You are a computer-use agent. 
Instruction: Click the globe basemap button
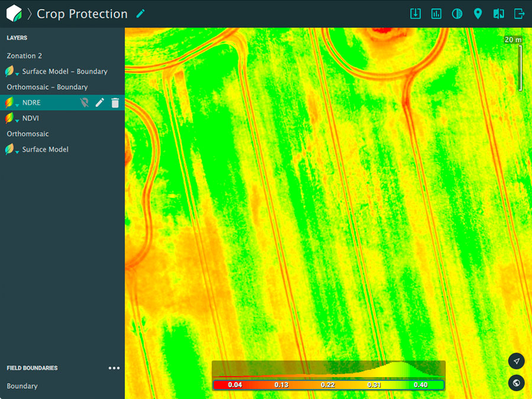point(517,383)
